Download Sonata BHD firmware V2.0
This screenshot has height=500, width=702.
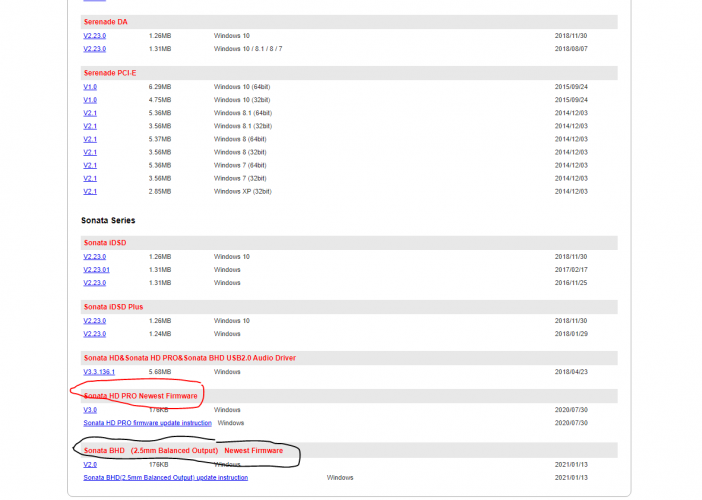(x=90, y=464)
